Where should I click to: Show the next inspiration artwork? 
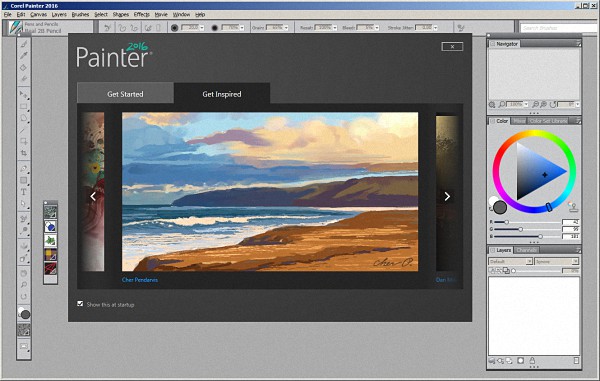tap(447, 196)
